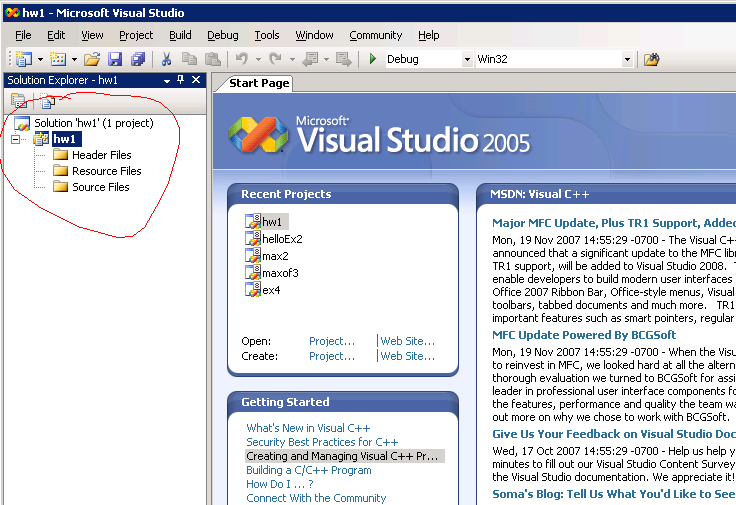
Task: Open Security Best Practices for C++
Action: click(322, 442)
